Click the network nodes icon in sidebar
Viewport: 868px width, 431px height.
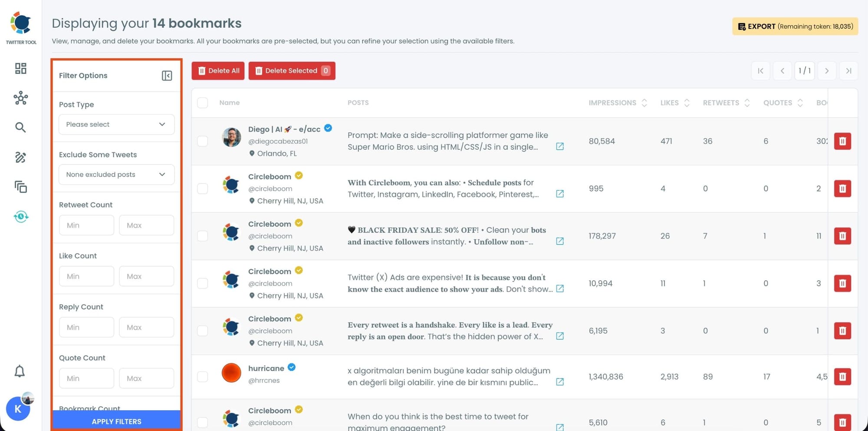(20, 98)
